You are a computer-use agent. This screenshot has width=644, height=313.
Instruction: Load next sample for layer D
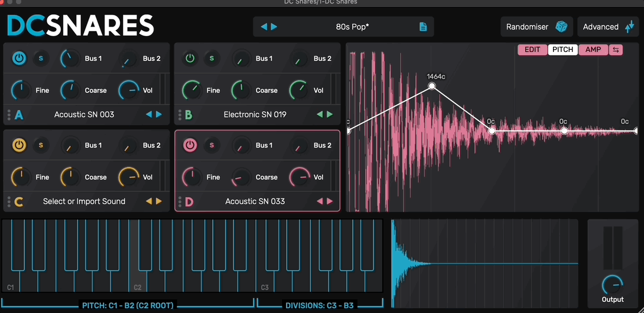click(x=330, y=201)
